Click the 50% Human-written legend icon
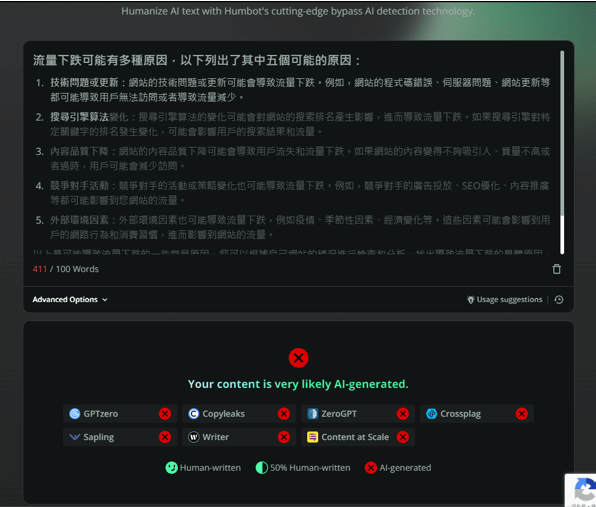596x507 pixels. tap(262, 468)
